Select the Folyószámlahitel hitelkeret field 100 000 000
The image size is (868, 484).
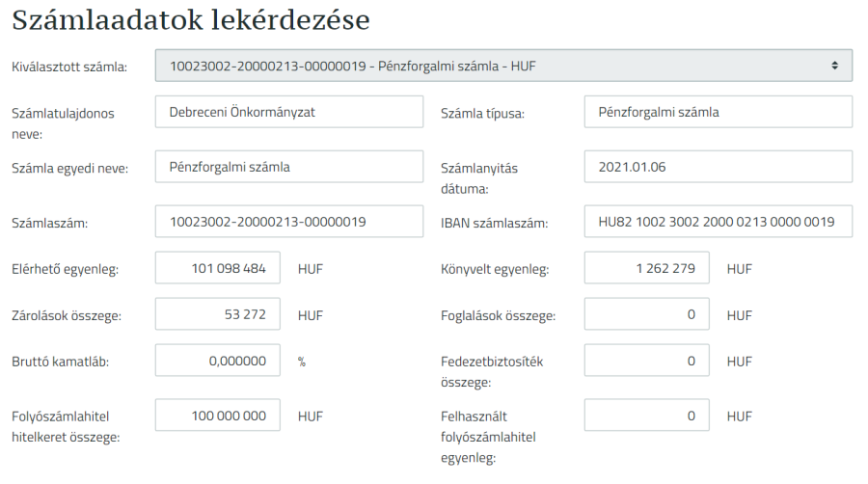click(218, 415)
